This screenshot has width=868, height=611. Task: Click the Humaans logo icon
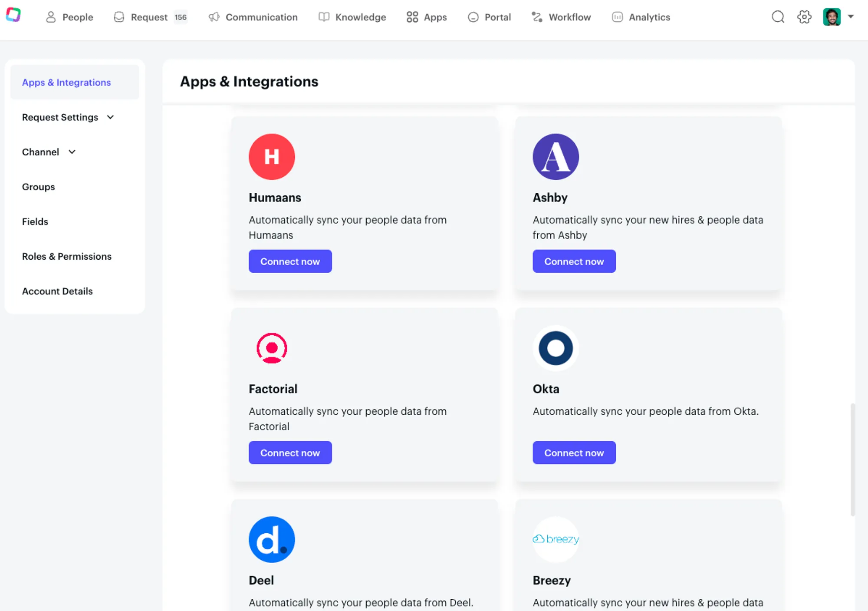coord(272,157)
